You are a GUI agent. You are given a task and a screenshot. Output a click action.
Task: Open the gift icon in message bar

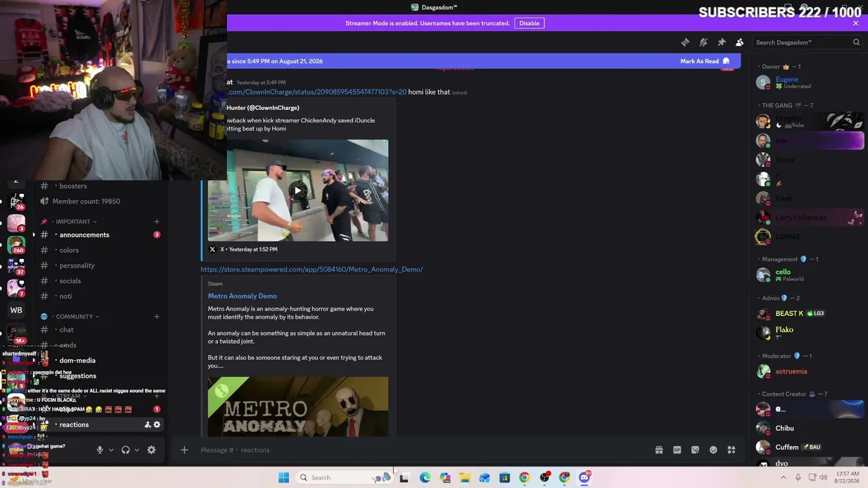658,450
